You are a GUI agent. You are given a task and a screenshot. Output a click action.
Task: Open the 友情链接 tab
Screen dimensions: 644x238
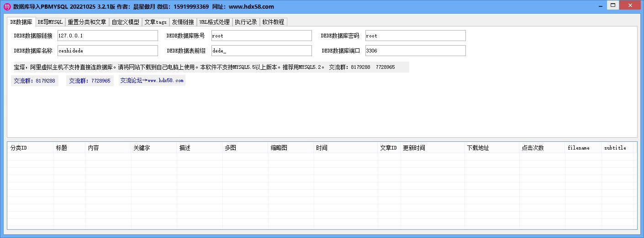(x=183, y=22)
